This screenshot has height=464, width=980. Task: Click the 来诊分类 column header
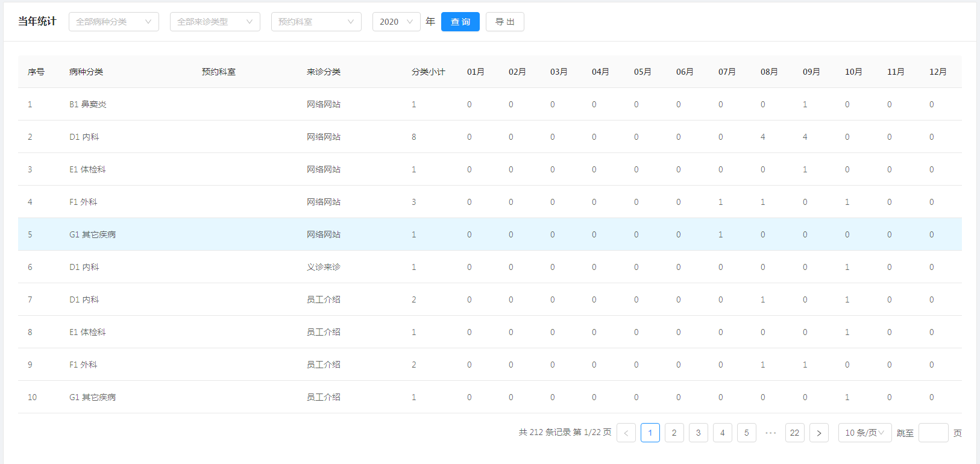(x=324, y=72)
